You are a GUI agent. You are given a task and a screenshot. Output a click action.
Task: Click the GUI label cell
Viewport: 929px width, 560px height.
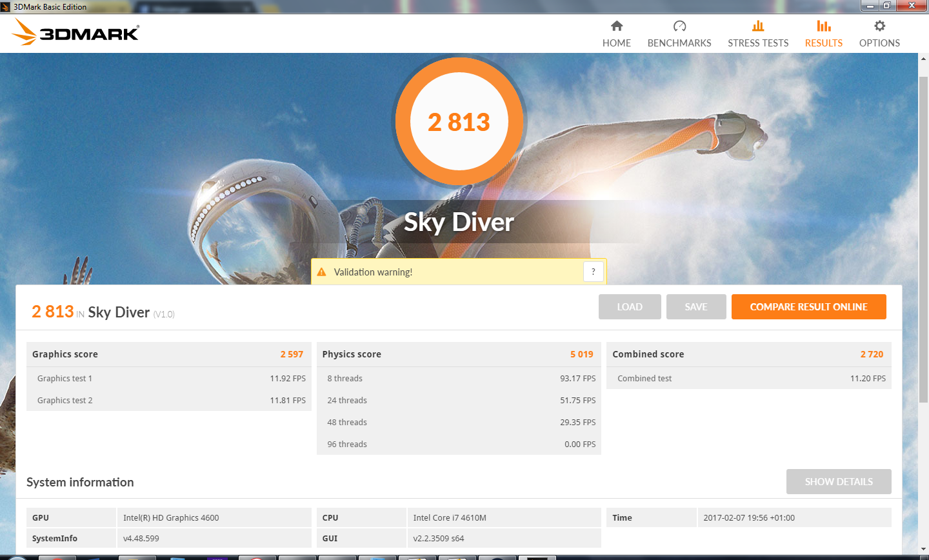(x=361, y=539)
